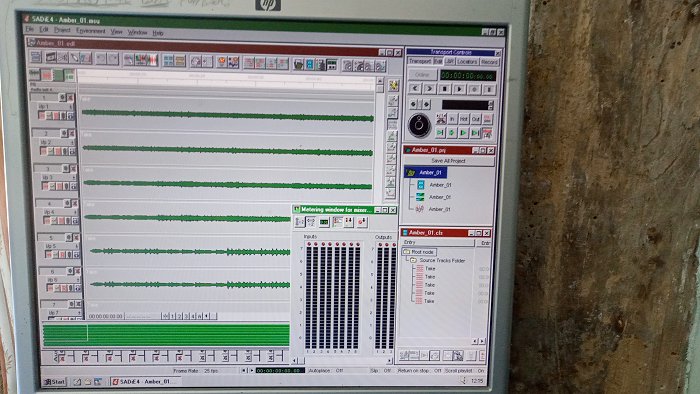Click the Out point button
Image resolution: width=700 pixels, height=394 pixels.
coord(475,119)
